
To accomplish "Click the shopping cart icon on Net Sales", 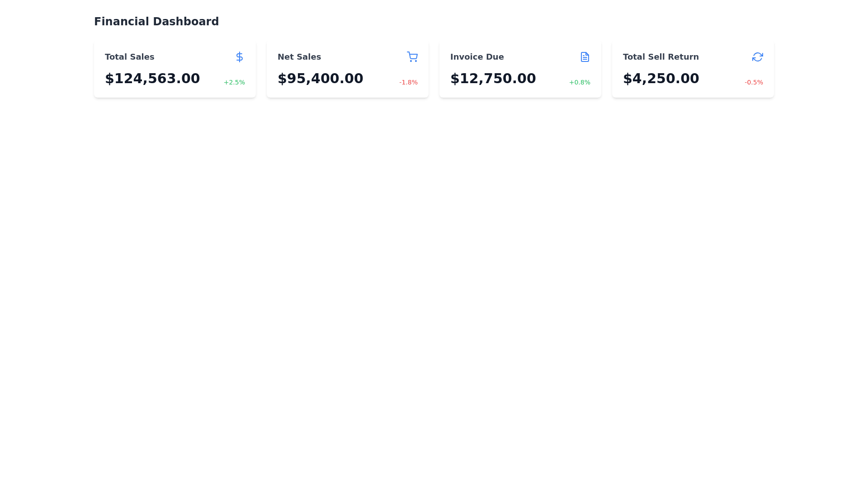I will [412, 57].
